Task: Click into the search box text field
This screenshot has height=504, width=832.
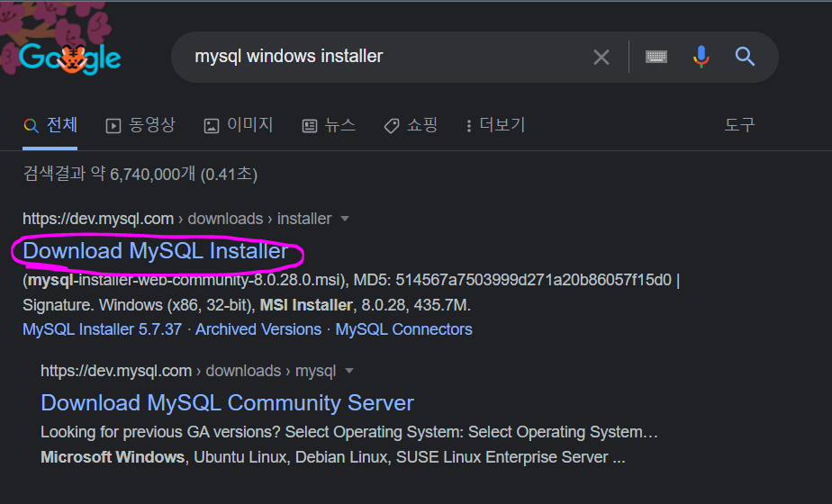Action: pyautogui.click(x=387, y=56)
